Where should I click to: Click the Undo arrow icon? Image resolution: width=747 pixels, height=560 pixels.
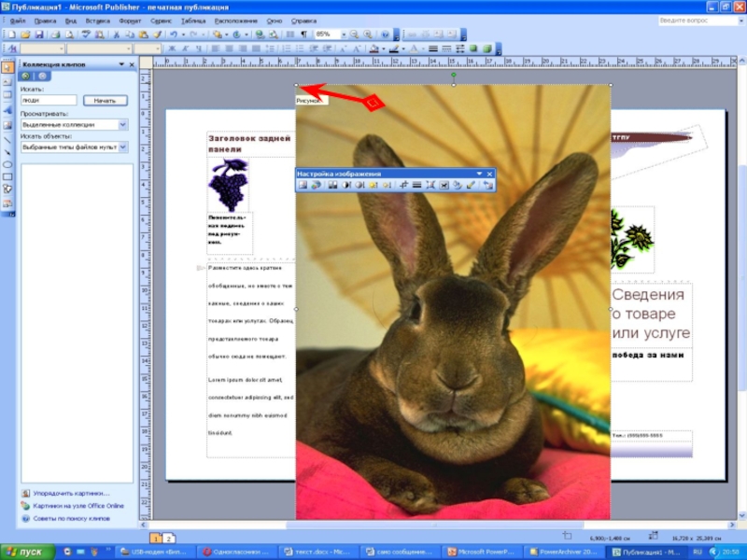click(174, 35)
